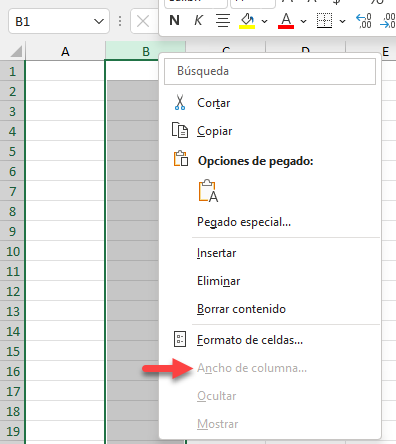Screen dimensions: 396x444
Task: Click cell A12 in the spreadsheet
Action: (x=65, y=291)
